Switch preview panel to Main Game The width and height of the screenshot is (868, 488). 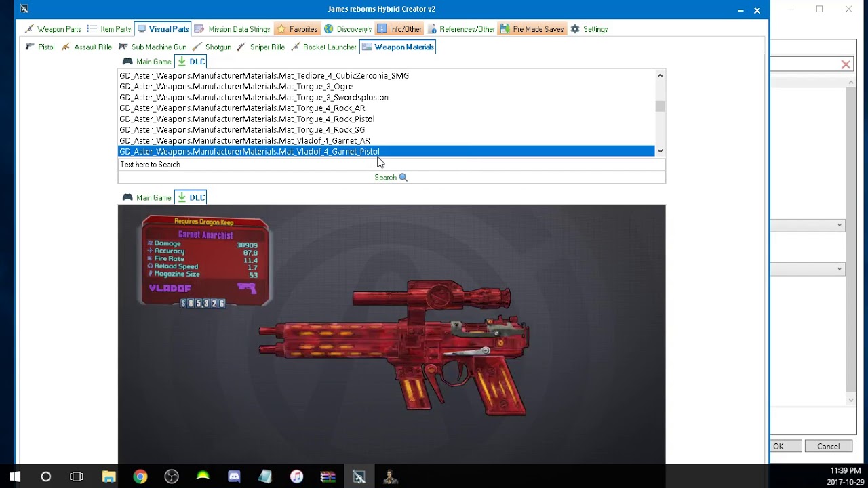[x=146, y=197]
